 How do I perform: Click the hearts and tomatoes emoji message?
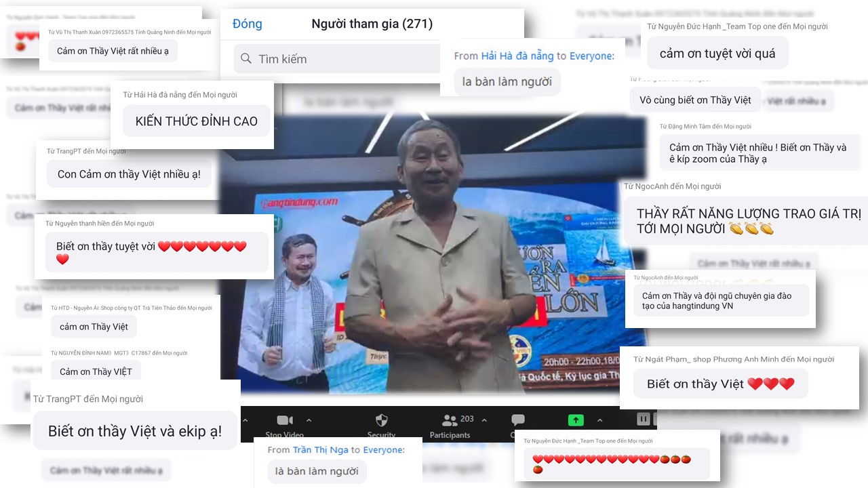pyautogui.click(x=616, y=464)
